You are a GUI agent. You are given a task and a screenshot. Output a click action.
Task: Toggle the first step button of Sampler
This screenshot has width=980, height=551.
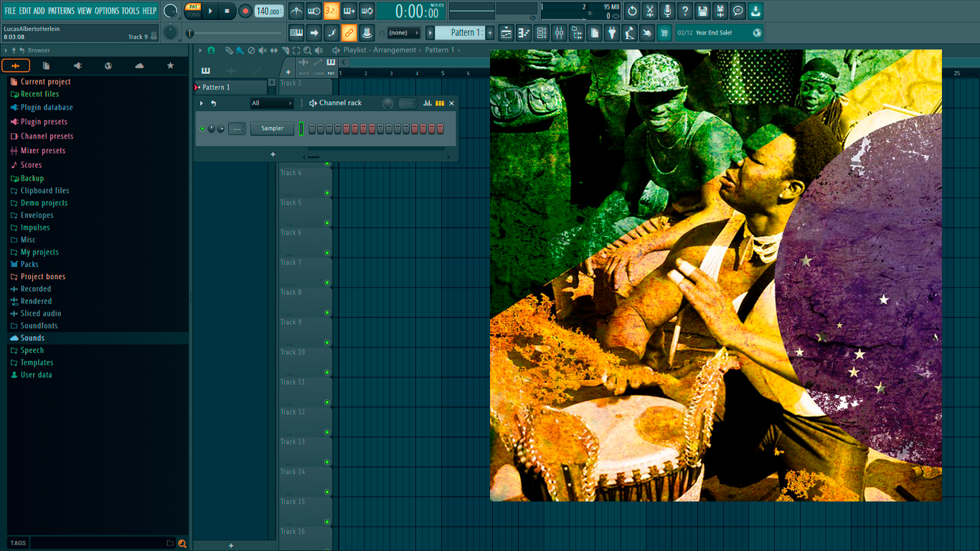tap(312, 128)
